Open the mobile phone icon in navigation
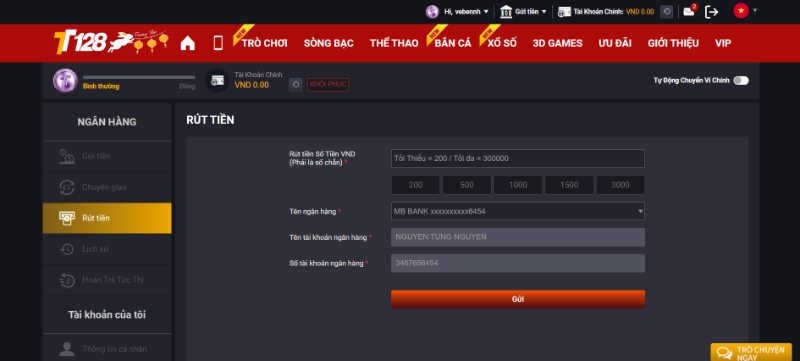This screenshot has width=800, height=361. click(218, 43)
